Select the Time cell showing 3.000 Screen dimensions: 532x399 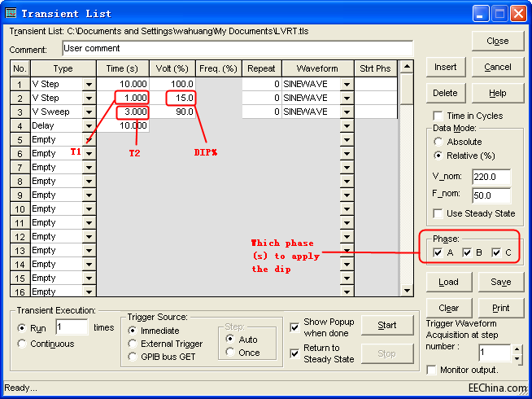123,112
